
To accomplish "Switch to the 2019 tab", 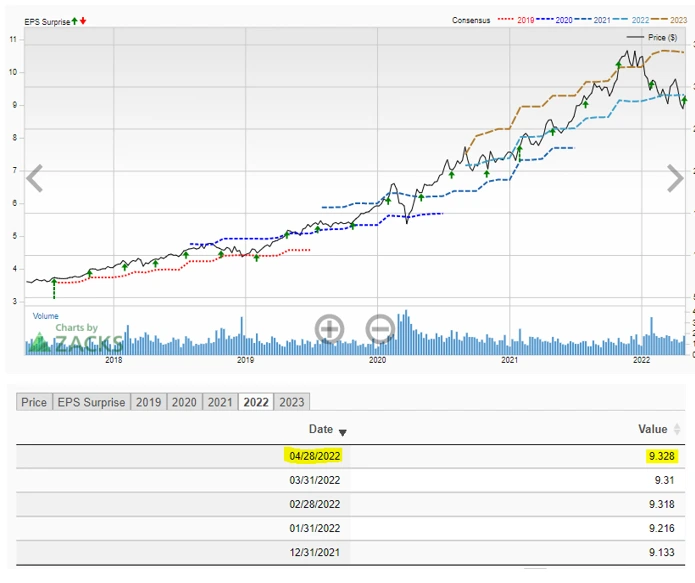I will 148,402.
